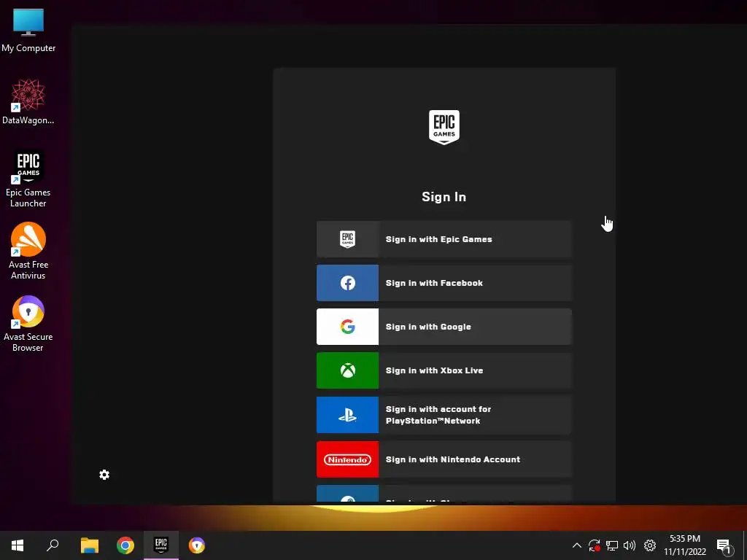Image resolution: width=747 pixels, height=560 pixels.
Task: Select Avast Free Antivirus desktop icon
Action: pos(28,251)
